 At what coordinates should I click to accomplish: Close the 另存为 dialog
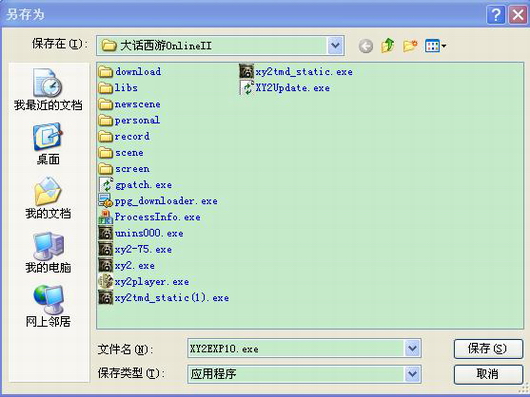pyautogui.click(x=518, y=15)
